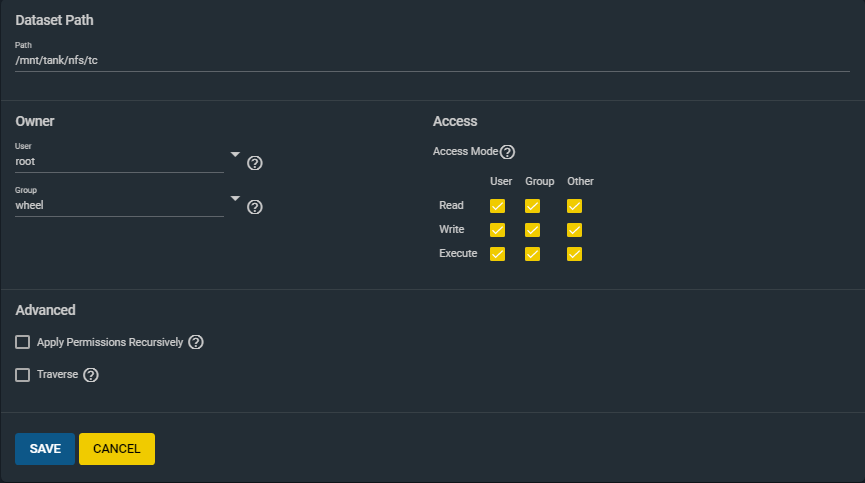
Task: Expand the Group owner dropdown arrow
Action: [235, 198]
